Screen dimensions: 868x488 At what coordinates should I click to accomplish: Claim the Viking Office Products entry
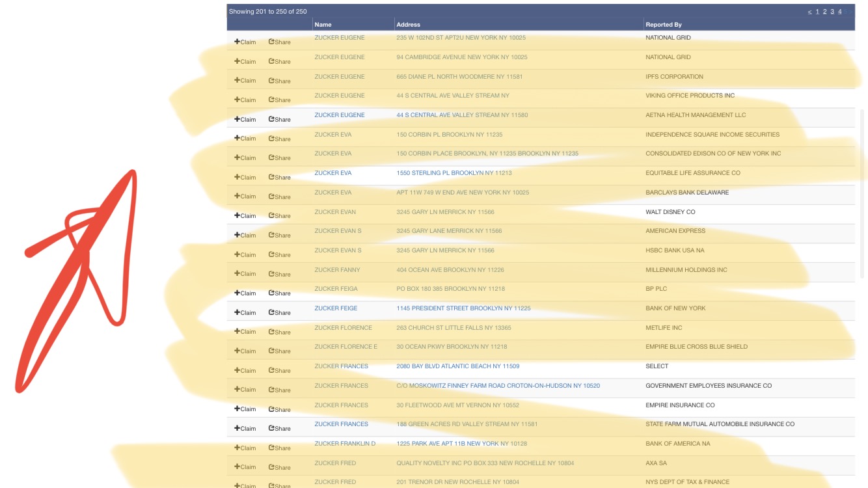(245, 100)
